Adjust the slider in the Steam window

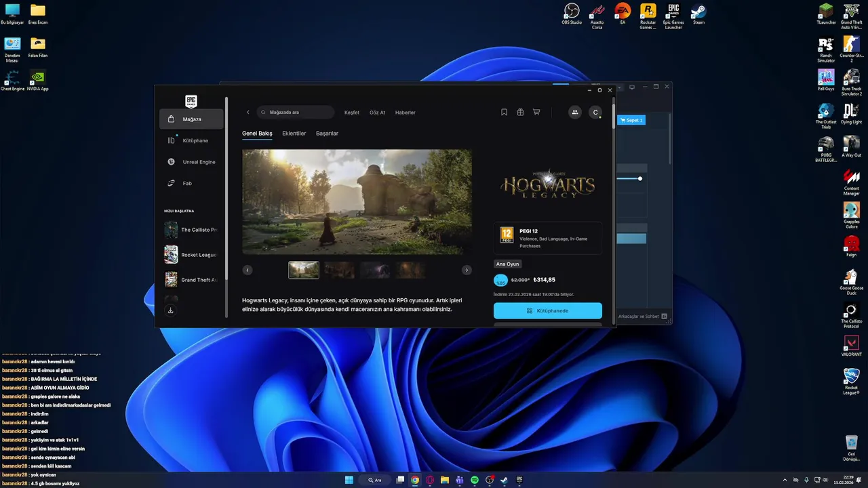coord(640,178)
